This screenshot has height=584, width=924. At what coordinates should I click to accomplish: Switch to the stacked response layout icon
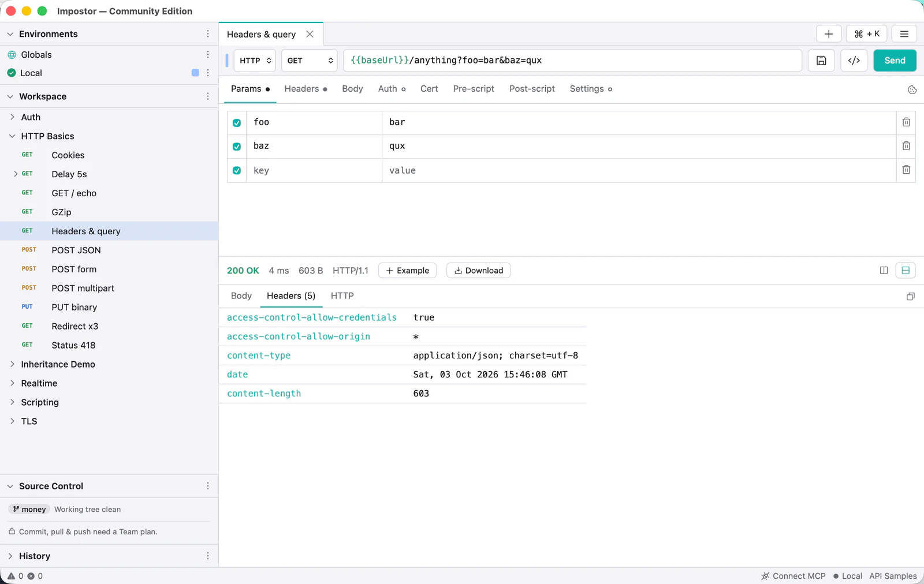click(906, 270)
